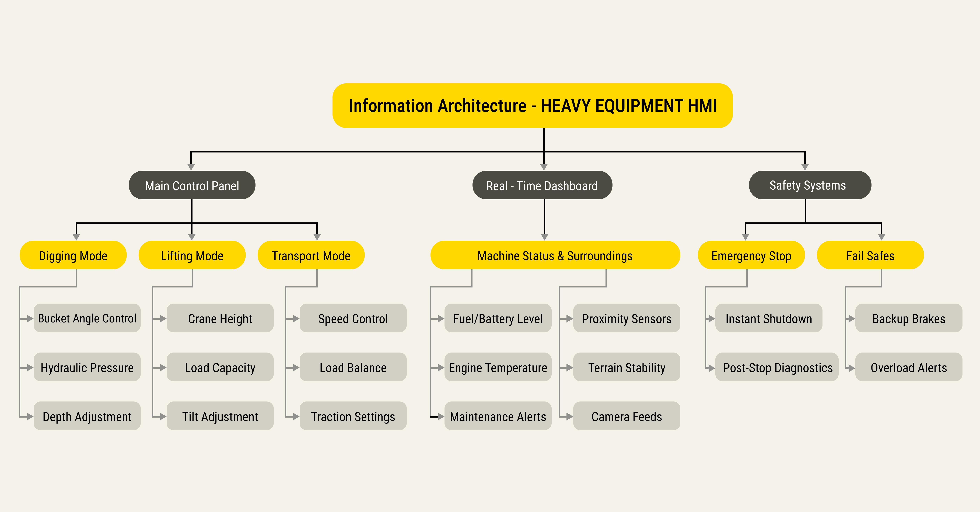980x512 pixels.
Task: Click the Fail Safes node
Action: click(x=870, y=255)
